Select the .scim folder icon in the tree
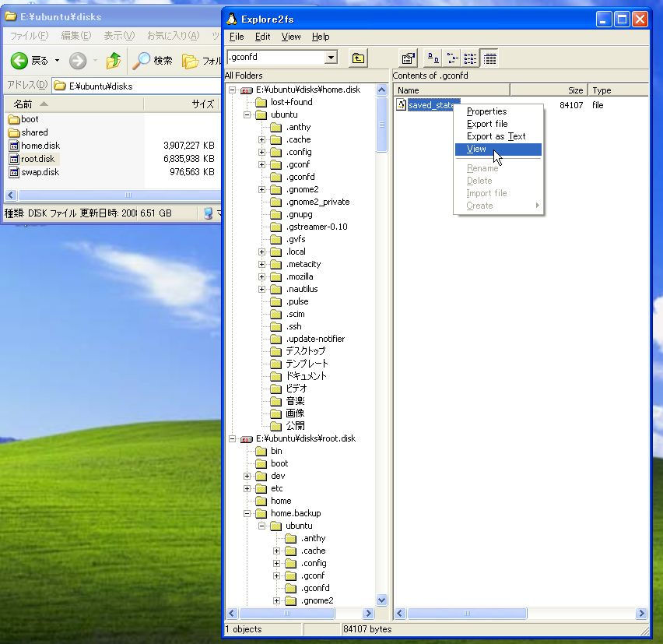Image resolution: width=663 pixels, height=644 pixels. [275, 315]
